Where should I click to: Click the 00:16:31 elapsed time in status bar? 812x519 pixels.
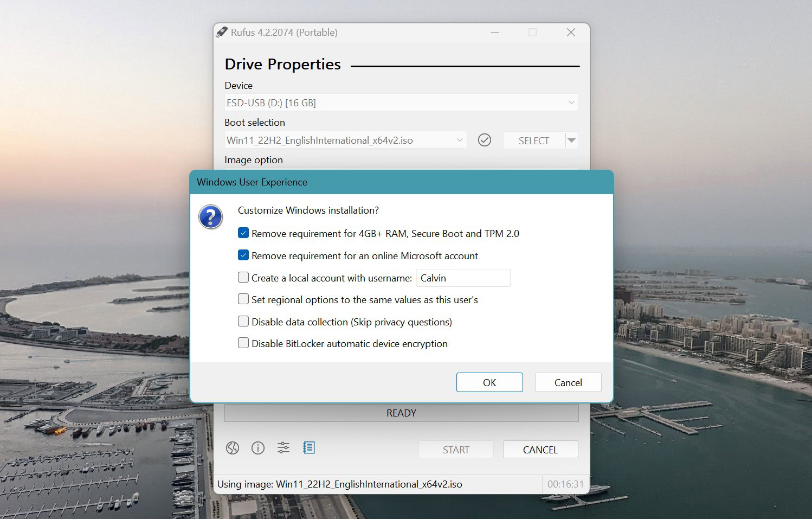[565, 484]
